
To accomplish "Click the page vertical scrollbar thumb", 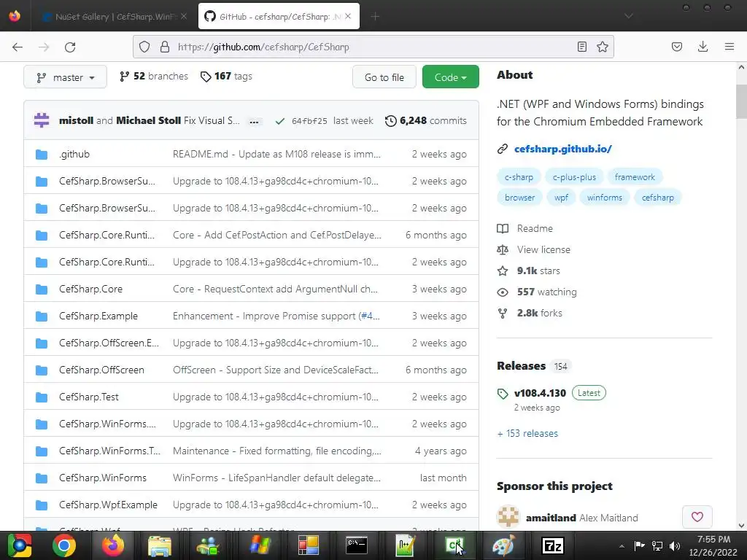I will (x=741, y=101).
